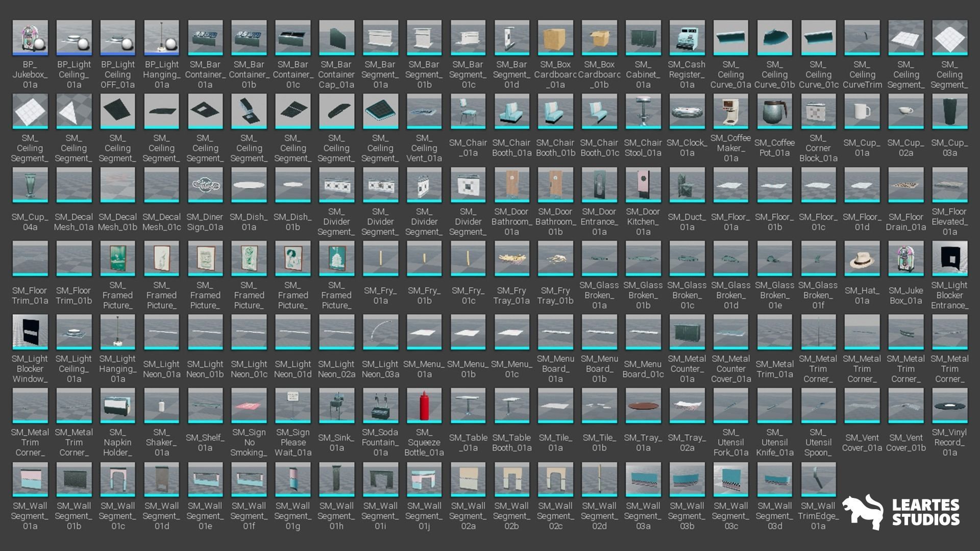Viewport: 980px width, 551px height.
Task: Select the SM_WallSegment_01a pink wall thumbnail
Action: (x=30, y=480)
